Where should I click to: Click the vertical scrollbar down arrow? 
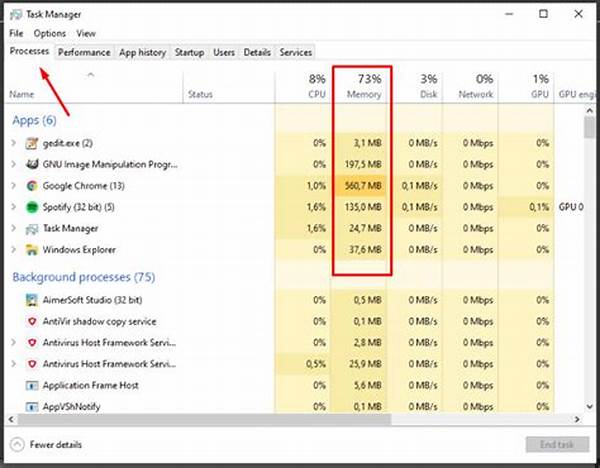point(590,406)
